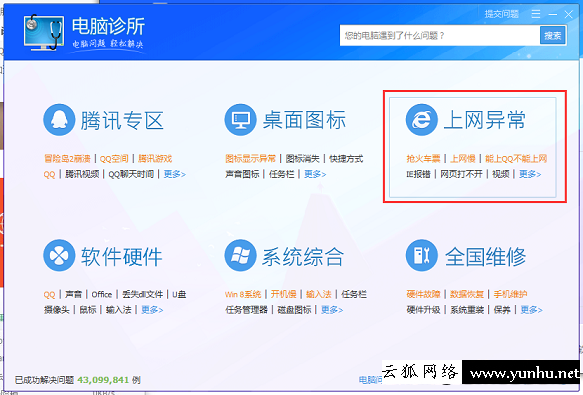Select Win 8系统 link
Viewport: 583px width, 395px height.
click(x=243, y=294)
